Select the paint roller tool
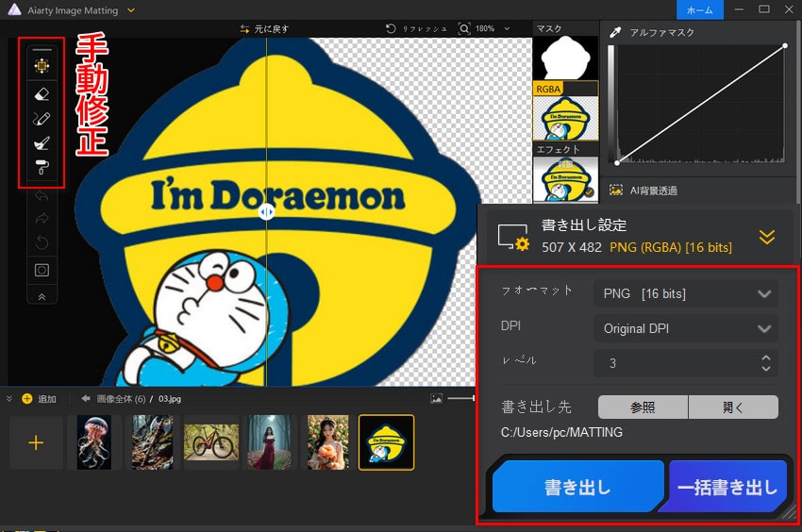This screenshot has height=532, width=802. point(42,167)
